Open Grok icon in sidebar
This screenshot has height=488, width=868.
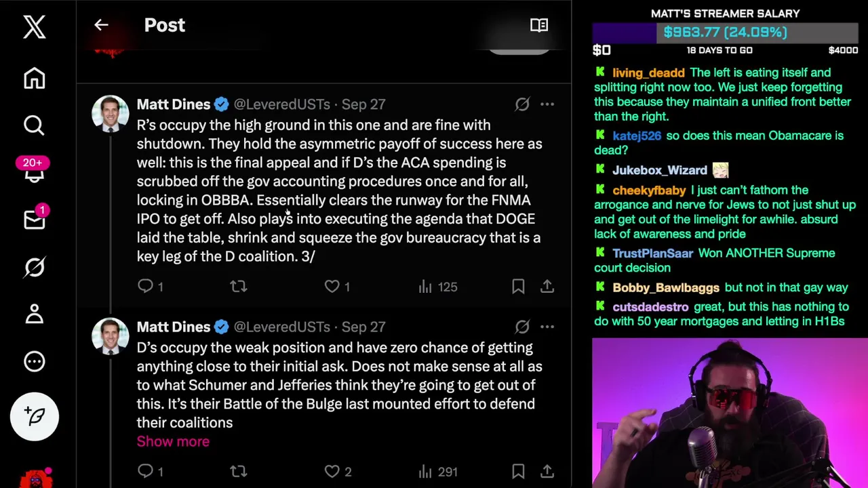(x=34, y=267)
